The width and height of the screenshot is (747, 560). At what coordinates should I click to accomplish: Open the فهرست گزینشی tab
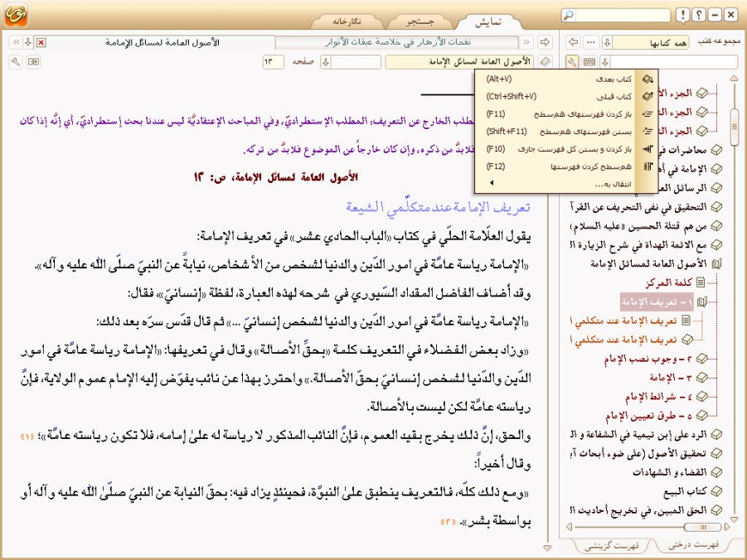612,546
